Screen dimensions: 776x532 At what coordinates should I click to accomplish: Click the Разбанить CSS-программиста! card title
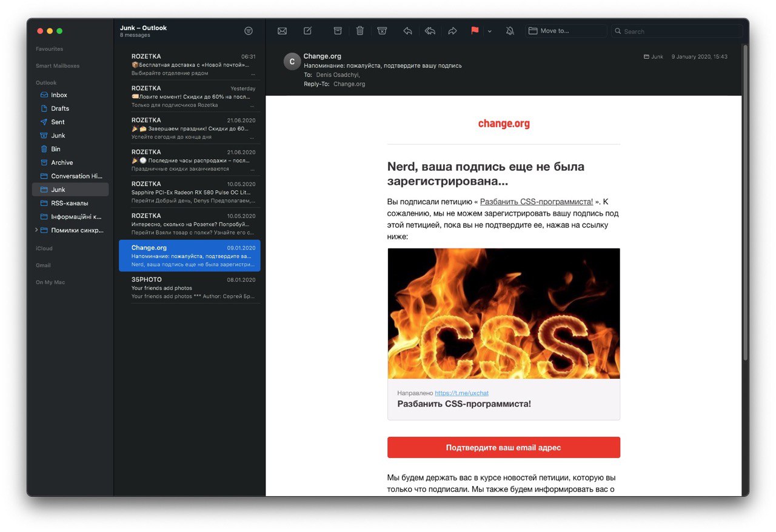[x=464, y=404]
